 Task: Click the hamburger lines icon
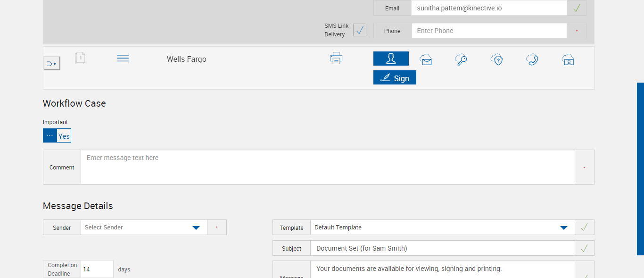pyautogui.click(x=123, y=58)
